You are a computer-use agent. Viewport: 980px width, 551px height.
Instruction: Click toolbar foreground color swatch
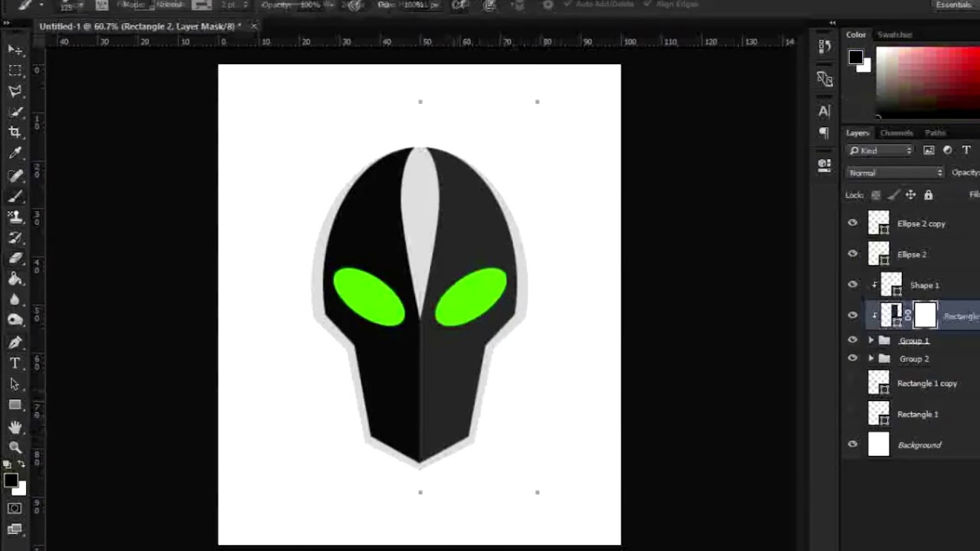[11, 481]
